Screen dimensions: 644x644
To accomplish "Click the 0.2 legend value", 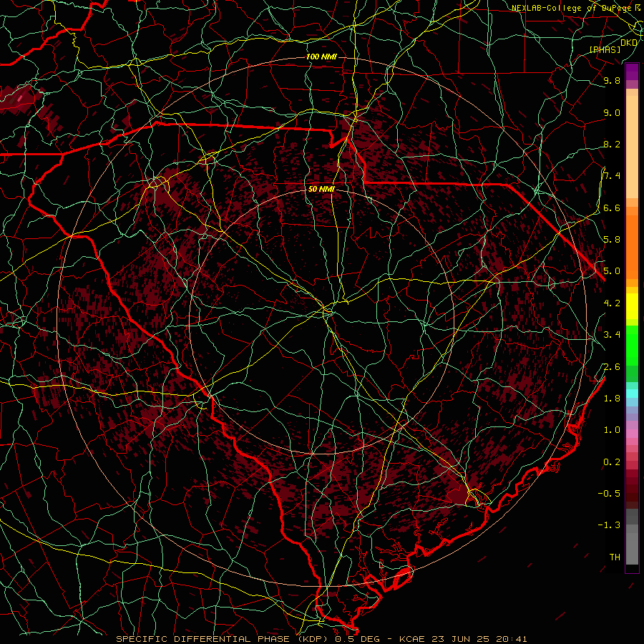I will pos(612,462).
